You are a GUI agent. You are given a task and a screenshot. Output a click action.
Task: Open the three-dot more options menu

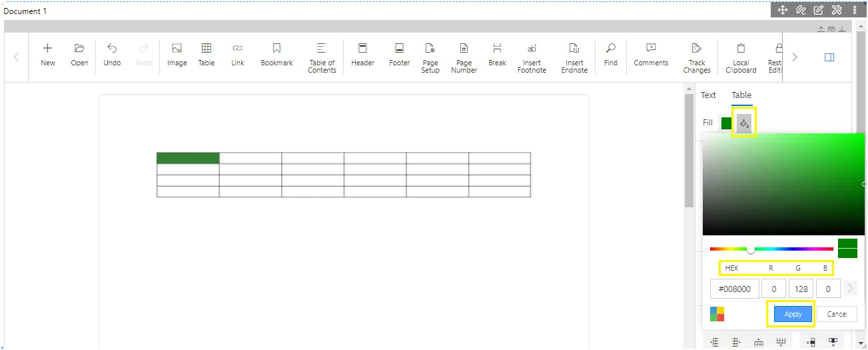tap(855, 10)
